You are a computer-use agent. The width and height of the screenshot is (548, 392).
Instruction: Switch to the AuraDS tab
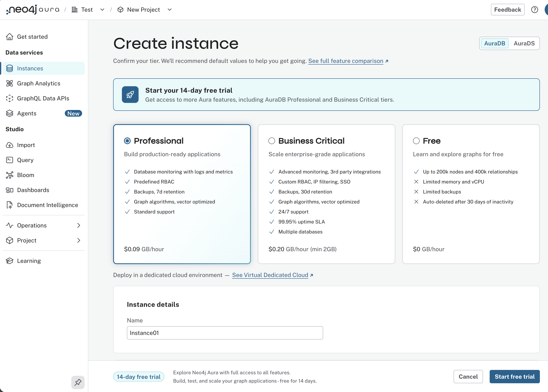coord(524,43)
